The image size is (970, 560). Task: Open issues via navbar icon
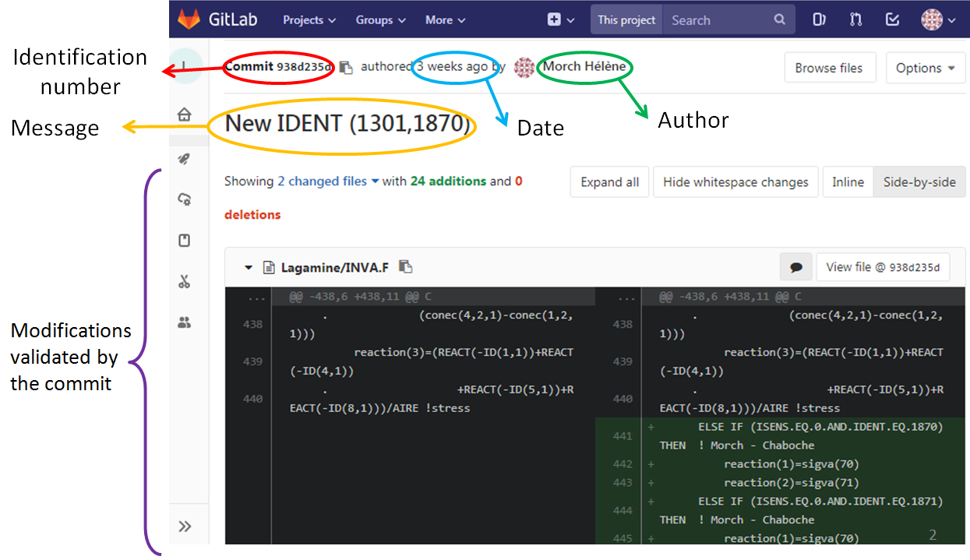(x=818, y=19)
